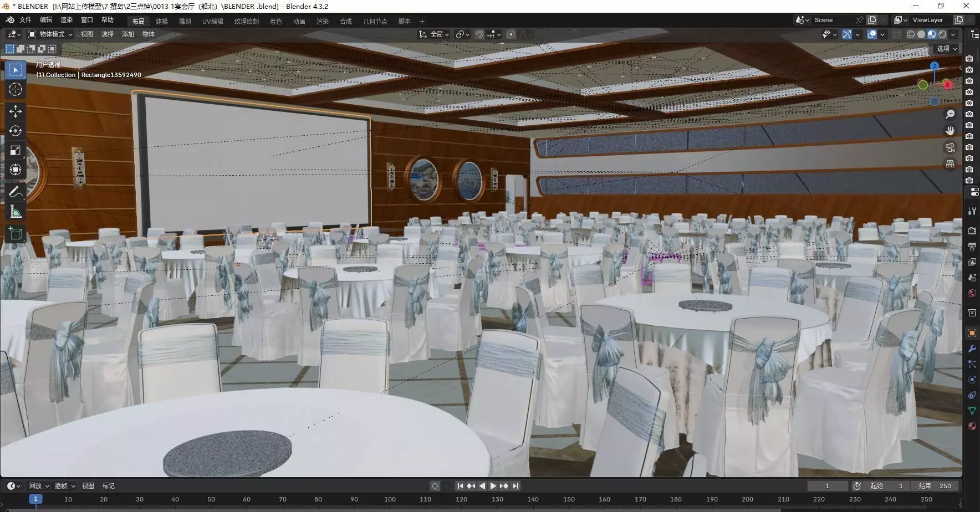Screen dimensions: 980x512
Task: Select the Add Cube tool
Action: [16, 234]
